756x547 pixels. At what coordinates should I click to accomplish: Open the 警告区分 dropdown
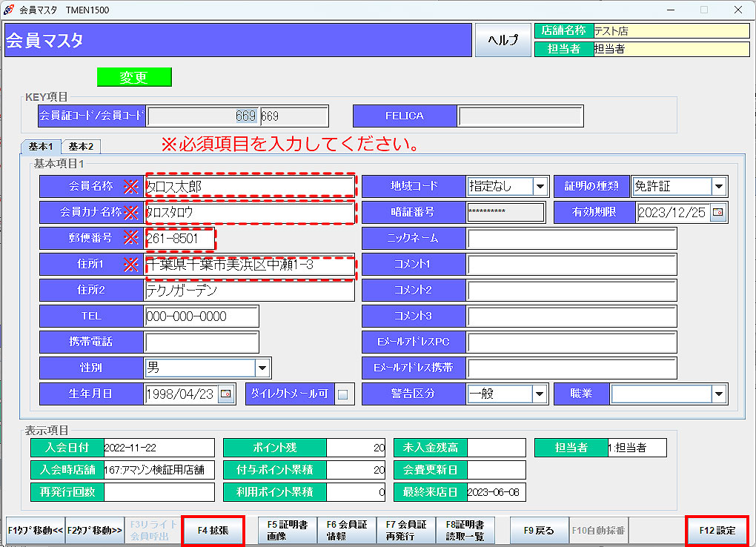point(540,394)
